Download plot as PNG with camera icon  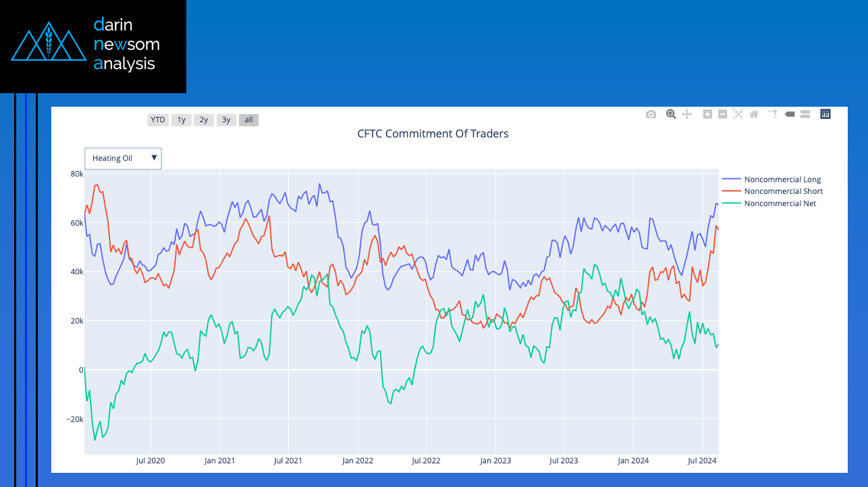pyautogui.click(x=651, y=115)
